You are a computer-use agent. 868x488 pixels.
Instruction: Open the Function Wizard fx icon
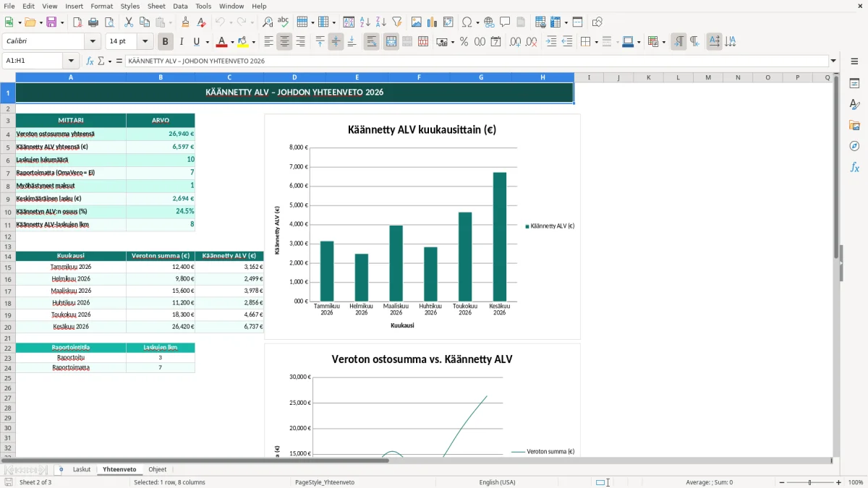[x=90, y=61]
